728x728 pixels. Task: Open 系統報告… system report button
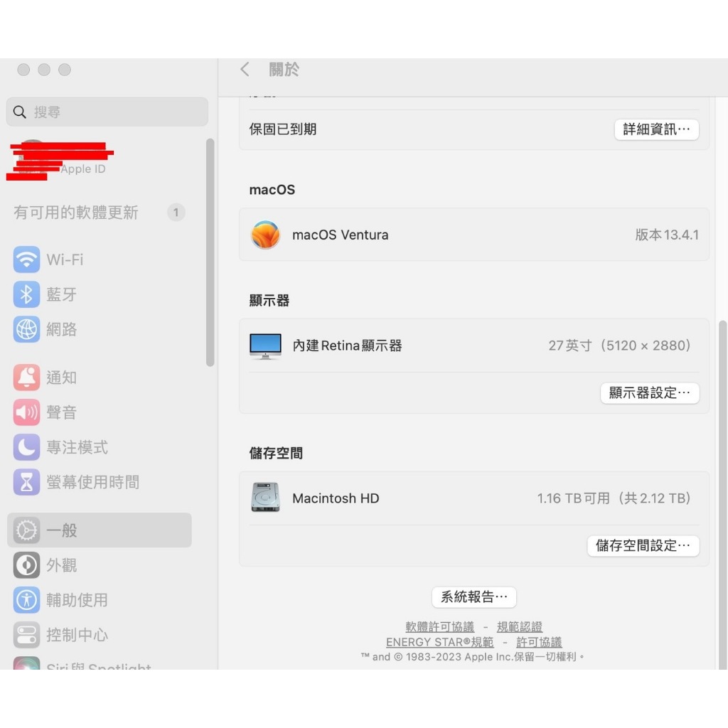click(474, 597)
